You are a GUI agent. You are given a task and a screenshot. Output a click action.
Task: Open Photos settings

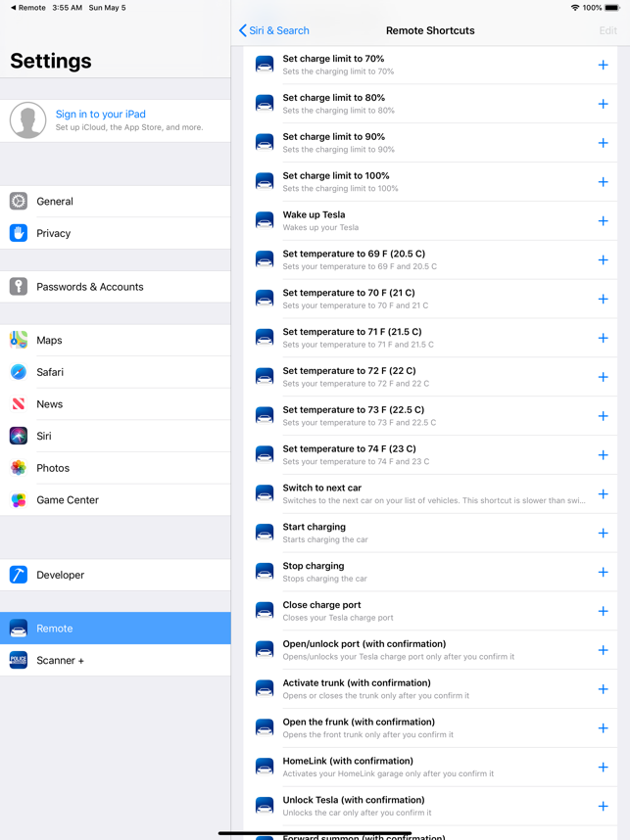coord(116,468)
